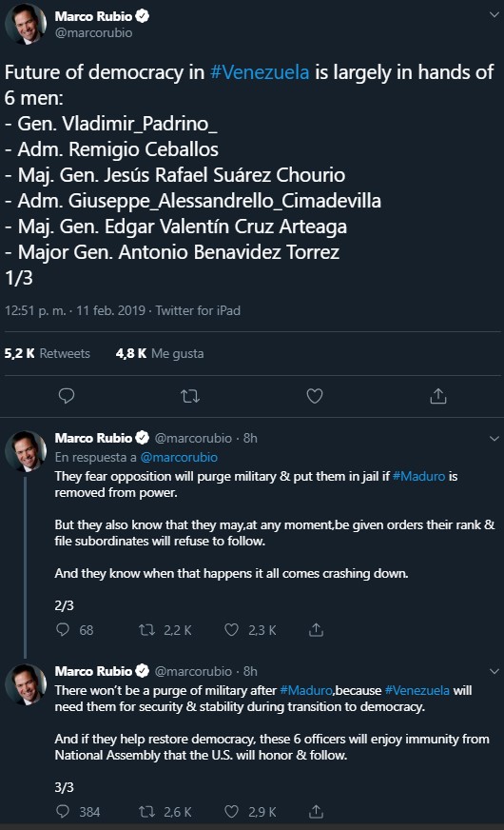The height and width of the screenshot is (830, 504).
Task: View the 5,2 K Retweets list
Action: 47,353
